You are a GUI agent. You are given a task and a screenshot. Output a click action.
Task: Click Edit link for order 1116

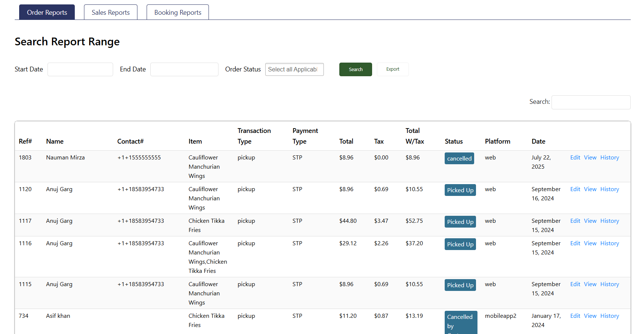575,243
